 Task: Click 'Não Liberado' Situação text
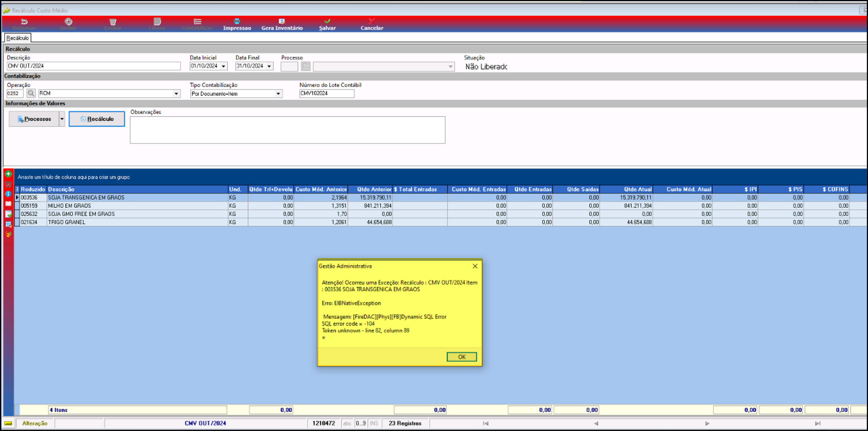coord(486,67)
